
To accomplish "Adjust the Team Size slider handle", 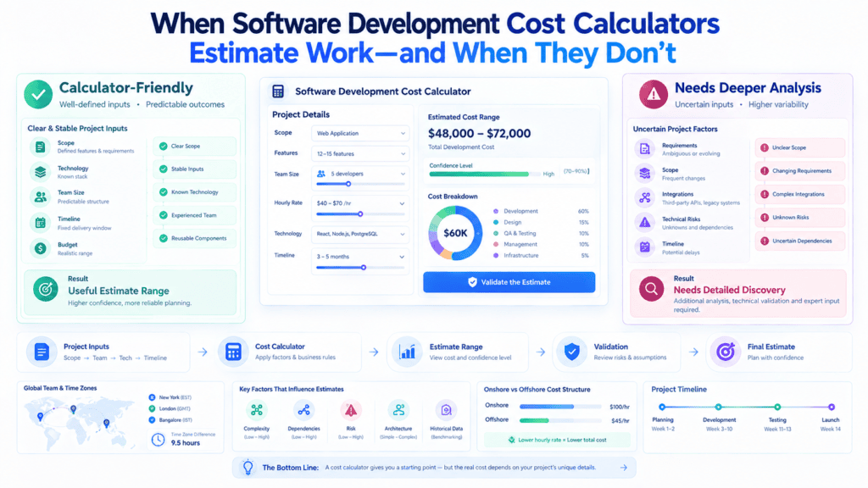I will [x=348, y=184].
